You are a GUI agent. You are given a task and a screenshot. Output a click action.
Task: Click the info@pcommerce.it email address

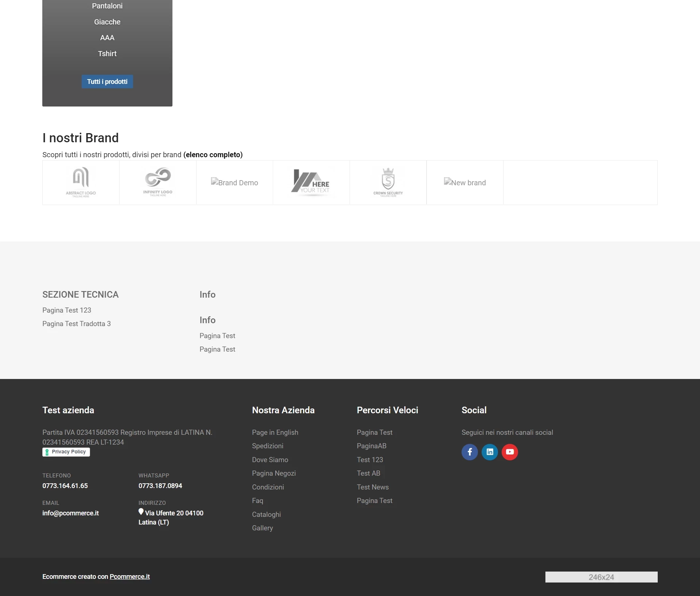point(70,513)
